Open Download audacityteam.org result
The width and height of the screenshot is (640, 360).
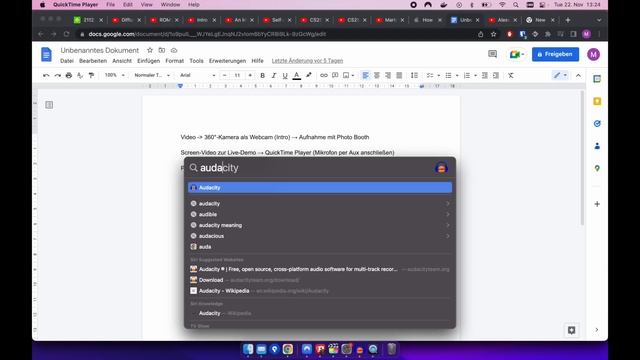320,280
